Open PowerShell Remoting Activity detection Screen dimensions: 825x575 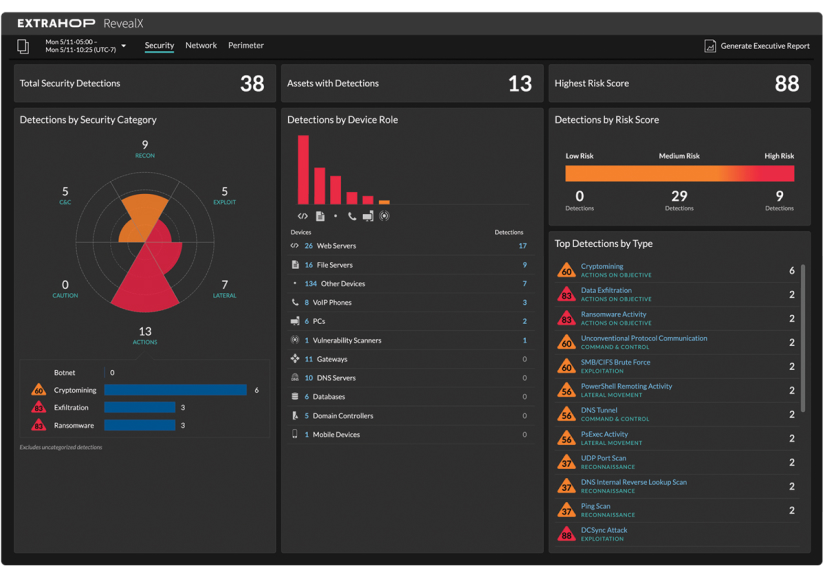pos(627,387)
